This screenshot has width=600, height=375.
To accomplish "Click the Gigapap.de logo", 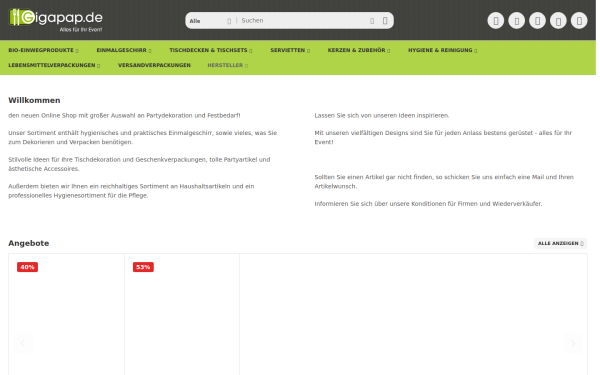I will pyautogui.click(x=55, y=20).
